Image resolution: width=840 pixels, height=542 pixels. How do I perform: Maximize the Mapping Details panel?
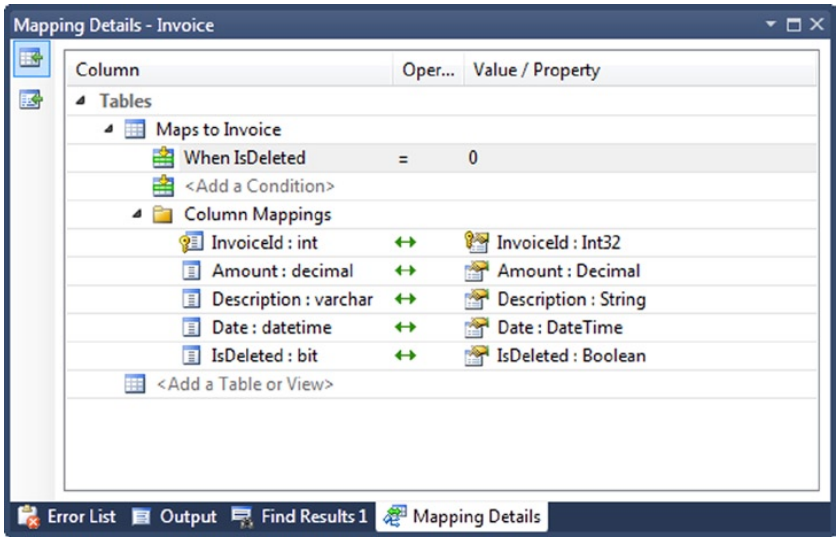pyautogui.click(x=793, y=25)
